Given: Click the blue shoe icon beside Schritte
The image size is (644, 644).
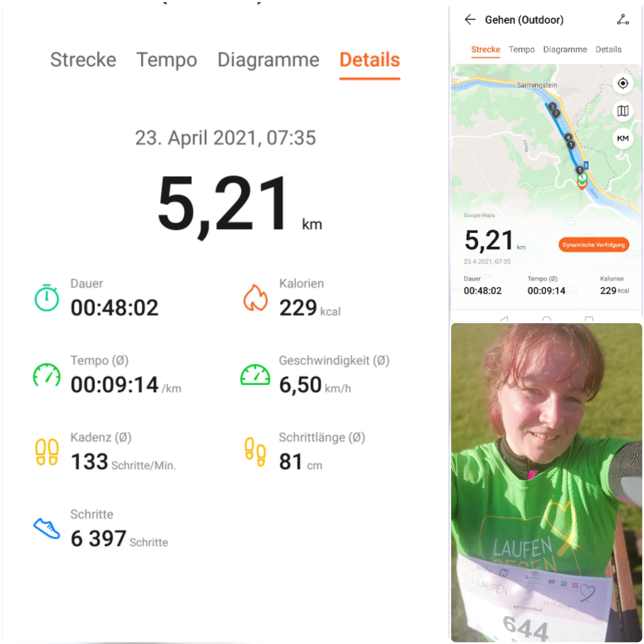Looking at the screenshot, I should (x=47, y=528).
